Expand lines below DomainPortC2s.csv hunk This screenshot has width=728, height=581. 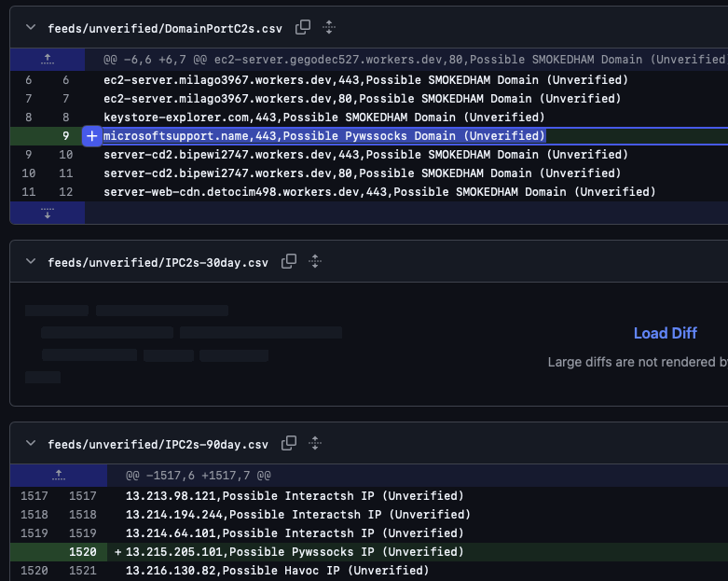point(48,214)
